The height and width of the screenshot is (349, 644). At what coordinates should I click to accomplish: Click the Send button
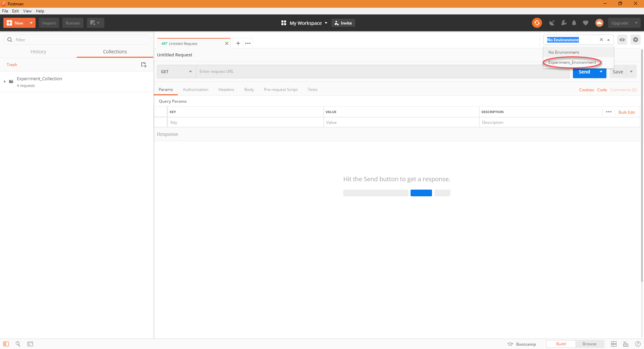tap(584, 71)
